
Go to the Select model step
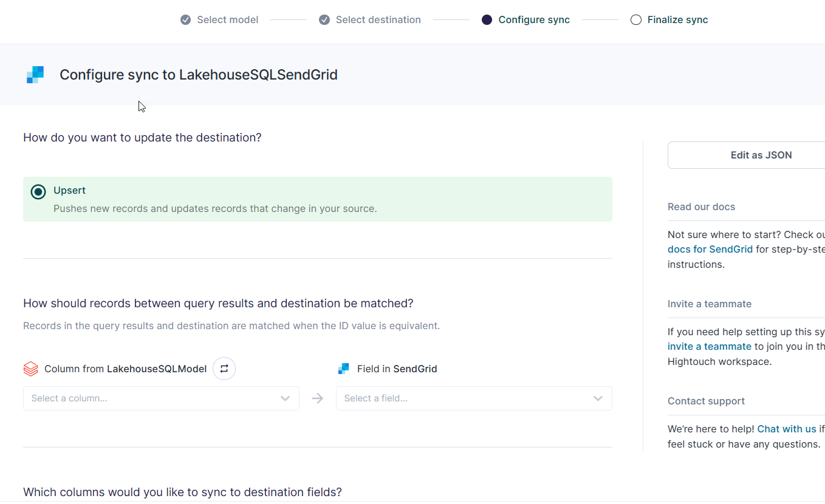[227, 20]
